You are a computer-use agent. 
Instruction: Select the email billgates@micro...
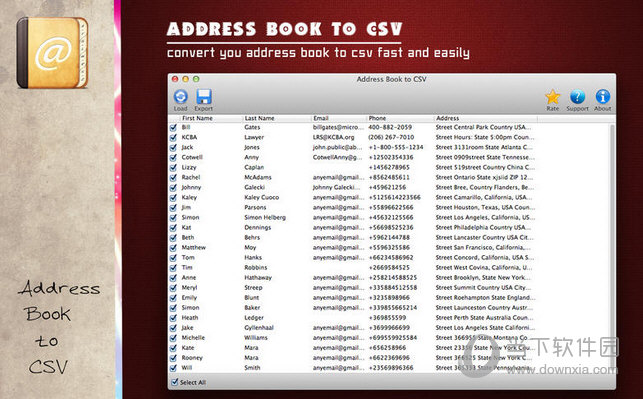point(338,127)
